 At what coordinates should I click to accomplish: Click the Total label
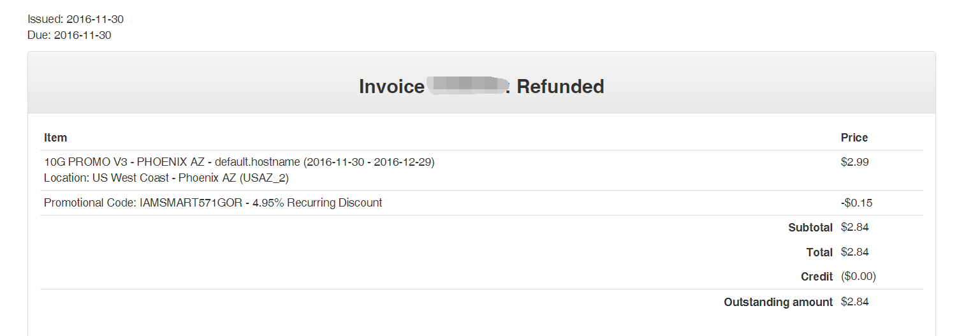(819, 252)
